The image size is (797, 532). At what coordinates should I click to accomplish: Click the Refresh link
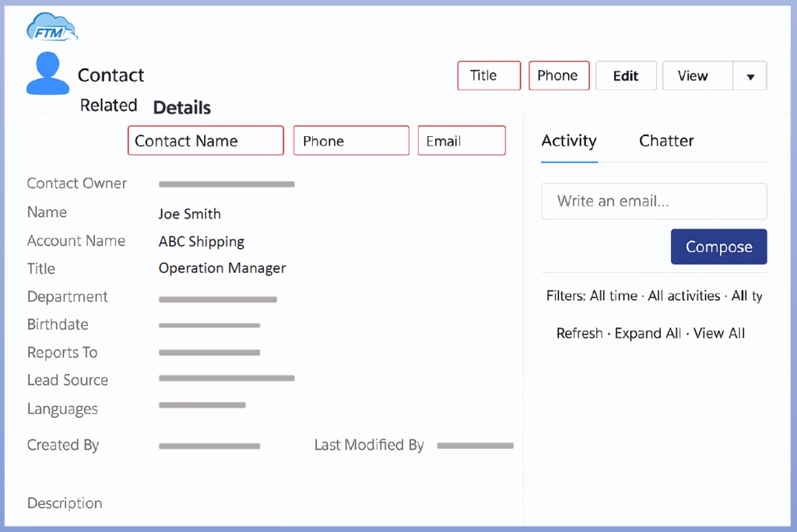point(579,334)
